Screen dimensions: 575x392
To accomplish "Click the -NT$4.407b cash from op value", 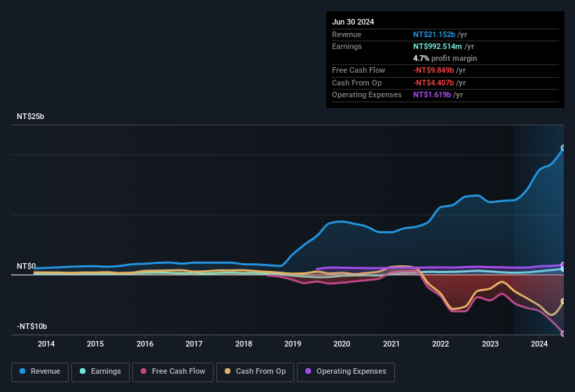I will (x=434, y=83).
